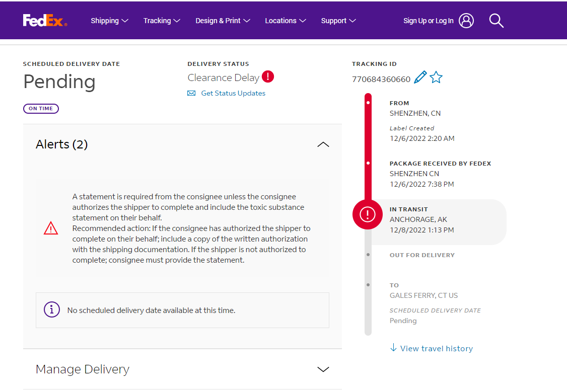The image size is (567, 392).
Task: Open the Locations menu
Action: point(286,21)
